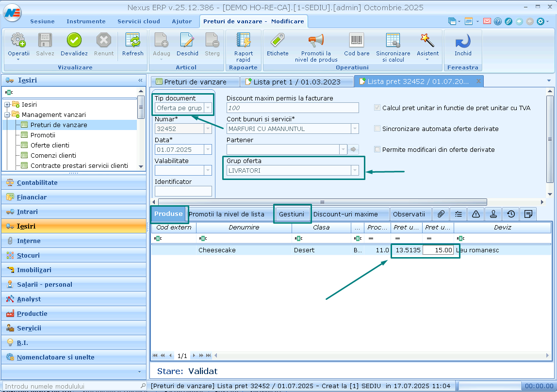557x392 pixels.
Task: Click the Etichete tag icon
Action: pos(278,41)
